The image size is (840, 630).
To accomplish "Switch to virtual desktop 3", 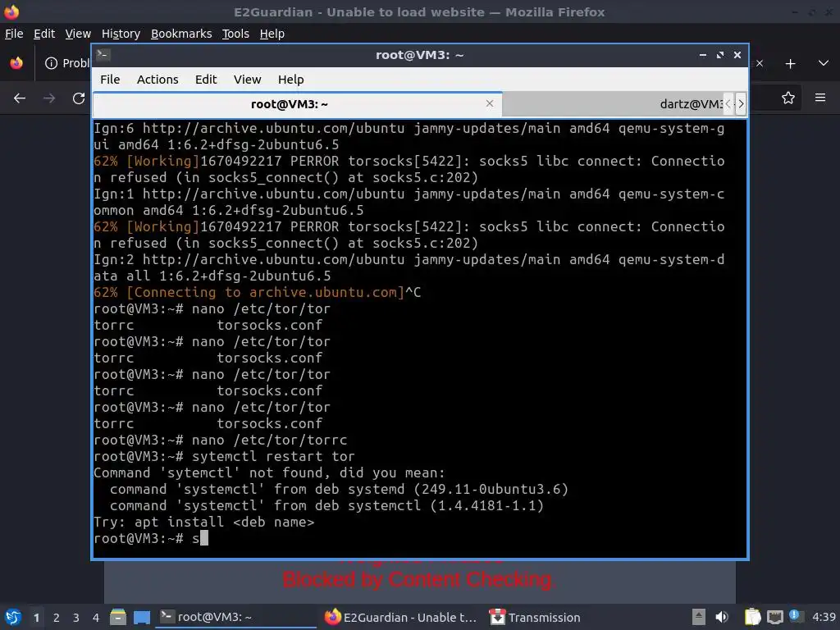I will (x=76, y=617).
